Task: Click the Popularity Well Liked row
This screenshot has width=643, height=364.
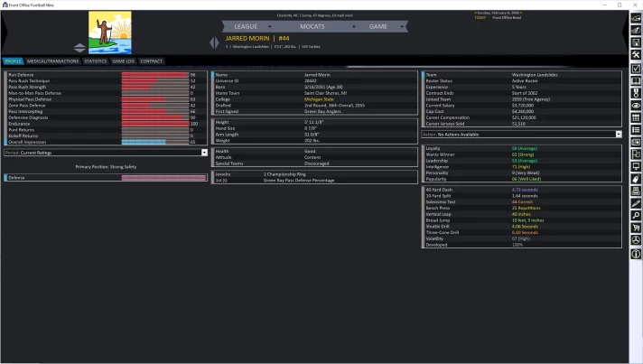Action: [x=522, y=179]
